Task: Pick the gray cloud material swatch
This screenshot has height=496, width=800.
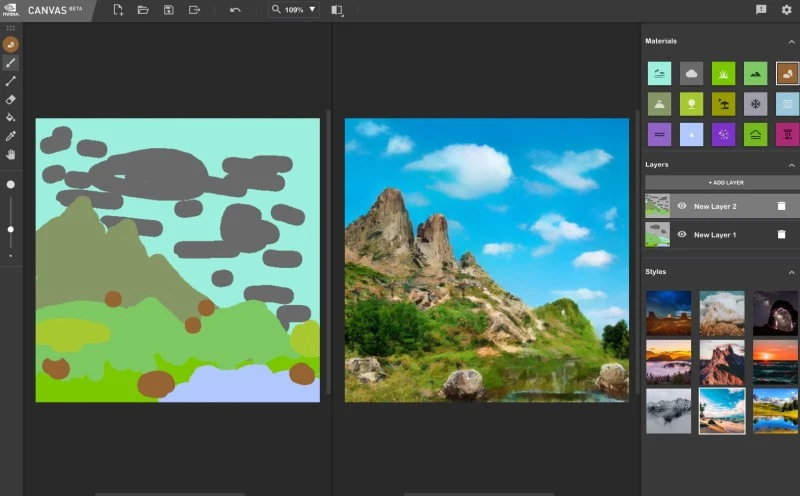Action: click(x=691, y=73)
